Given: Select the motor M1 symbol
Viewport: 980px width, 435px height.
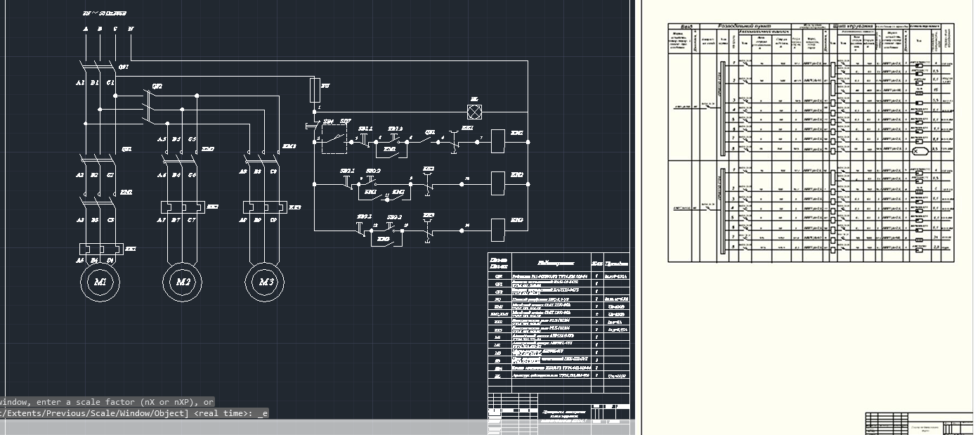Looking at the screenshot, I should tap(100, 282).
